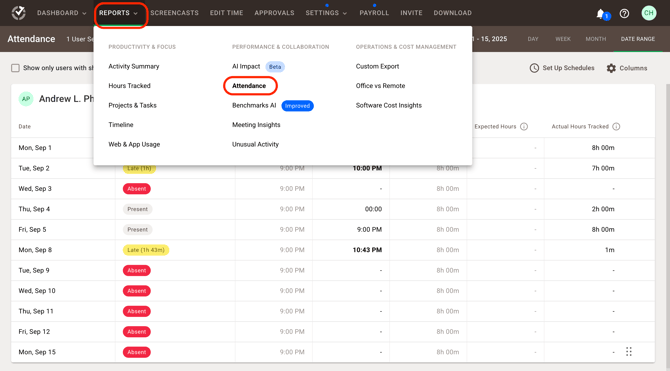Viewport: 670px width, 371px height.
Task: Switch to the Day view tab
Action: [533, 39]
